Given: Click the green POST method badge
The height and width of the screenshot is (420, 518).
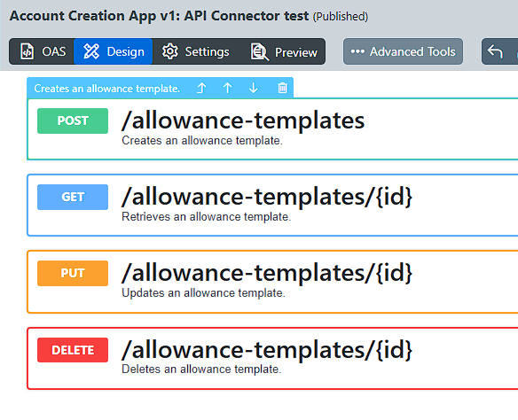Looking at the screenshot, I should point(73,121).
